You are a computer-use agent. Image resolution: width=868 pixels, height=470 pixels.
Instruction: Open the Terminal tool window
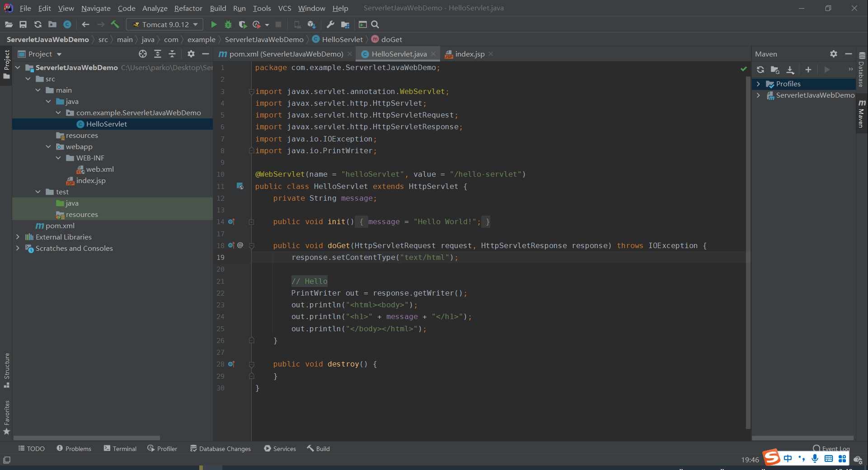120,448
